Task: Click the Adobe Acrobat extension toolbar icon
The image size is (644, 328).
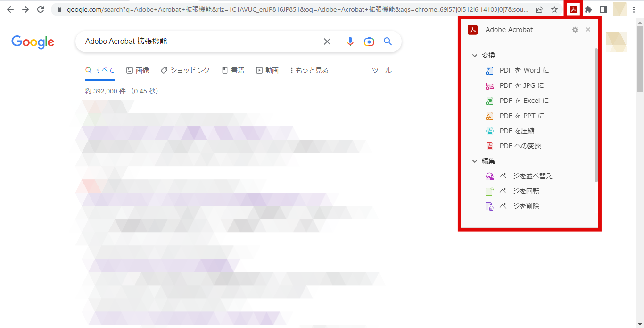Action: (x=573, y=9)
